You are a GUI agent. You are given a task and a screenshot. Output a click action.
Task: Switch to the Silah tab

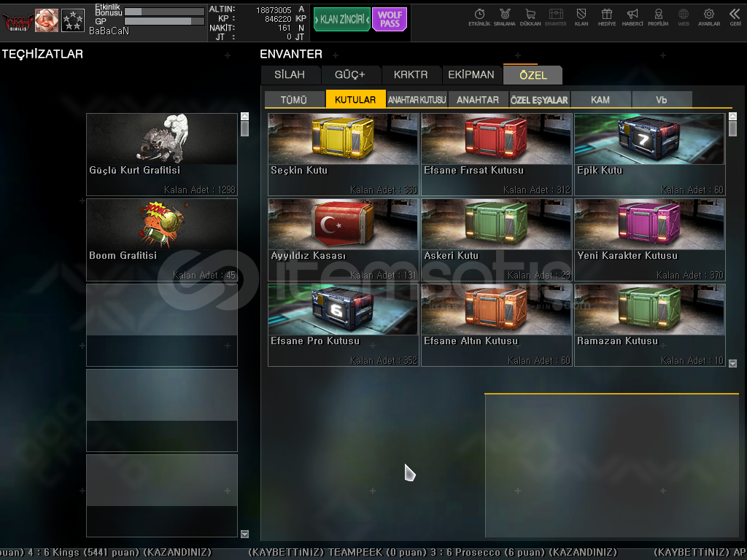click(290, 75)
